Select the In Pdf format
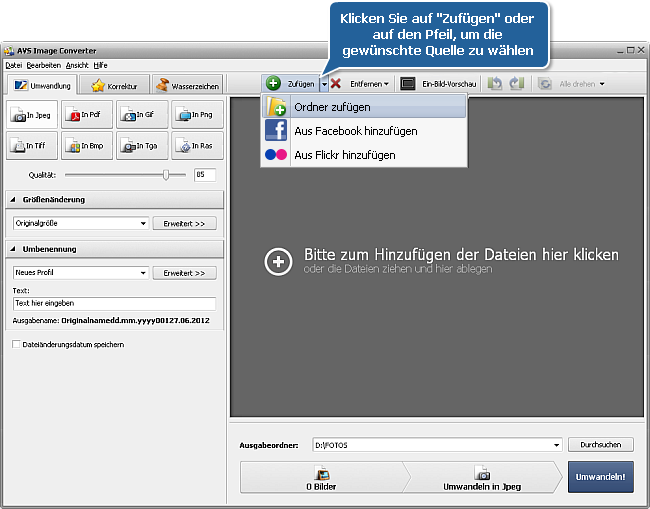Screen dimensions: 650x509 [87, 115]
